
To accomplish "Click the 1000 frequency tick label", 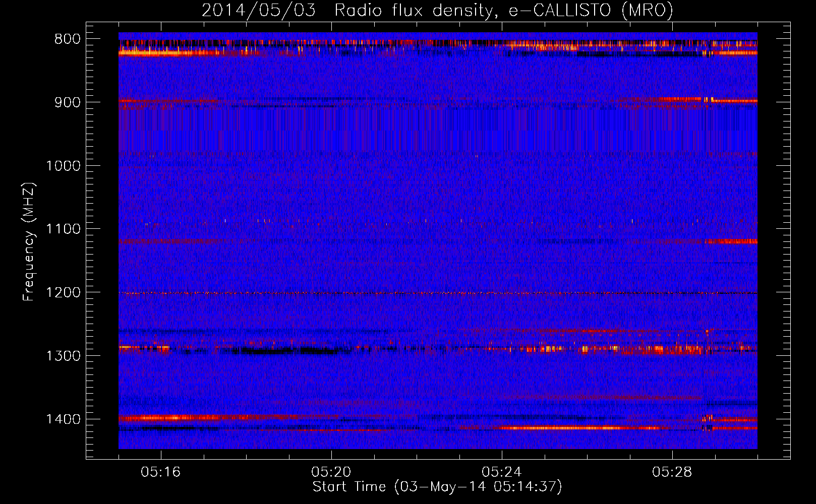I will click(63, 166).
